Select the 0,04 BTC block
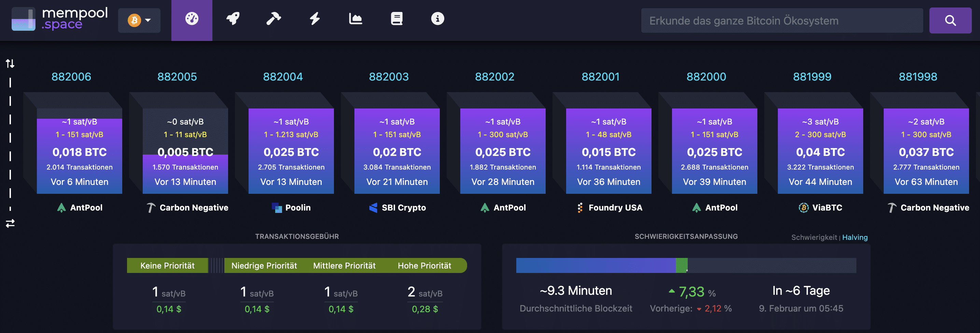This screenshot has height=333, width=980. [820, 151]
